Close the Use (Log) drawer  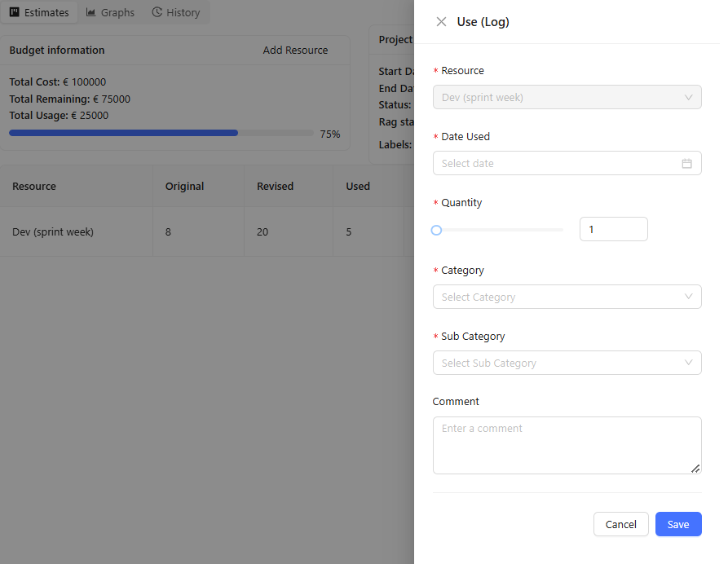coord(441,22)
